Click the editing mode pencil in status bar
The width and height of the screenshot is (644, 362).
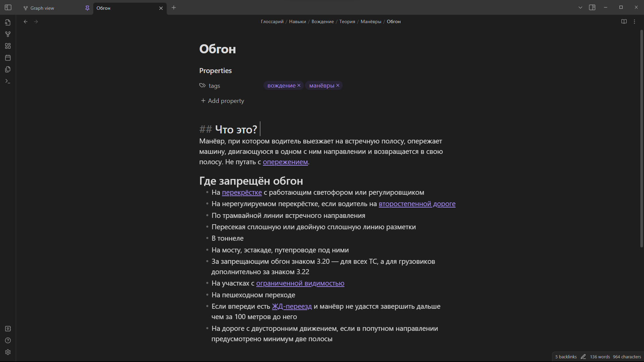coord(583,357)
